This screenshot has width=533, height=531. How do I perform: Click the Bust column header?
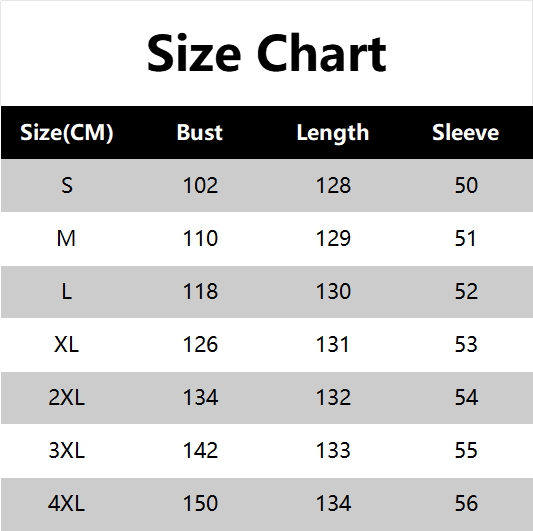(200, 132)
